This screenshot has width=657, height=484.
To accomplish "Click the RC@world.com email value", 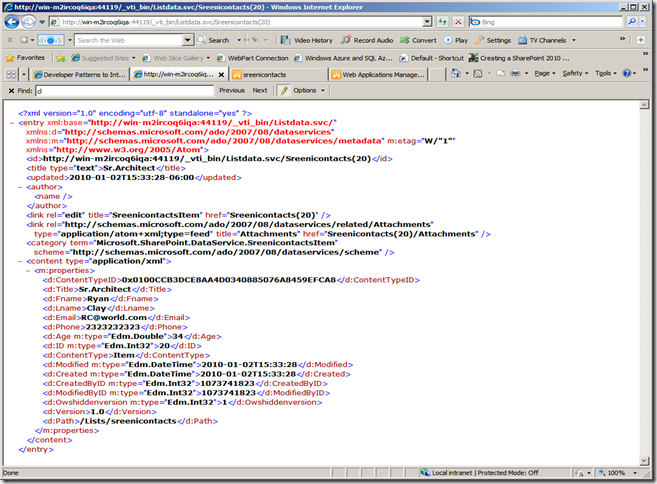I will click(x=114, y=318).
